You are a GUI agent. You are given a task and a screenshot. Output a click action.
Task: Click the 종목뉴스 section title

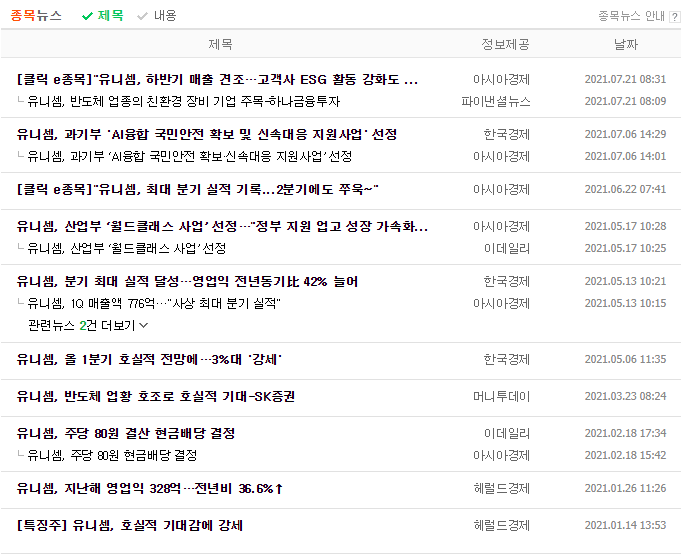(36, 16)
